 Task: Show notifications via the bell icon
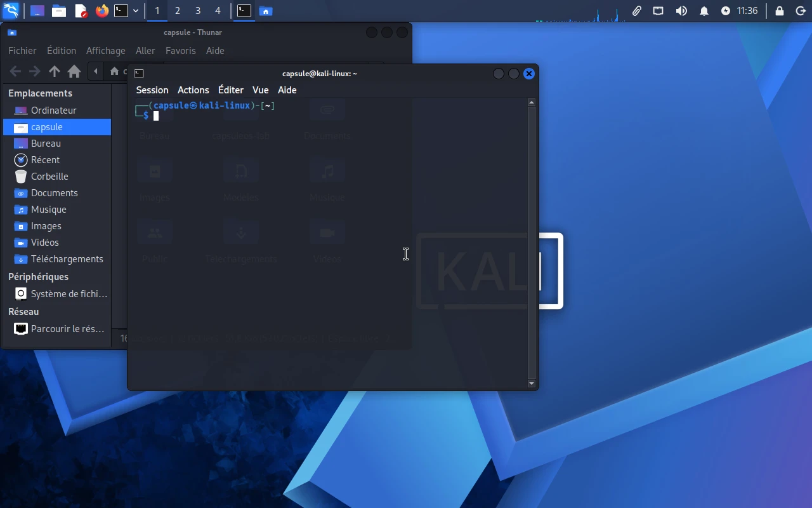704,11
